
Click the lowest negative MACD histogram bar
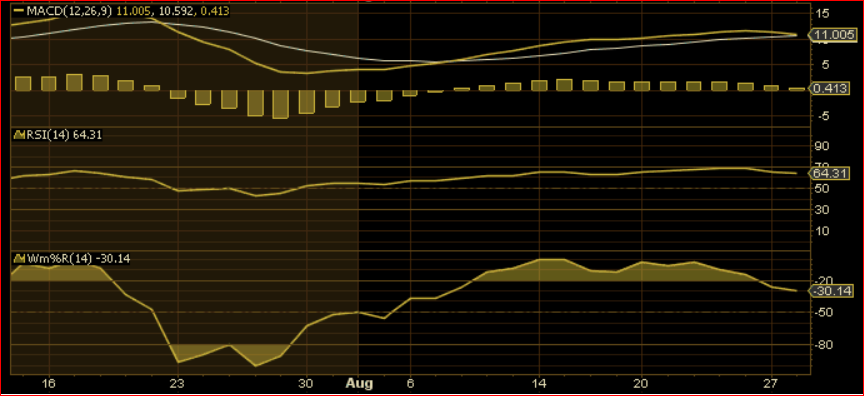(x=280, y=104)
